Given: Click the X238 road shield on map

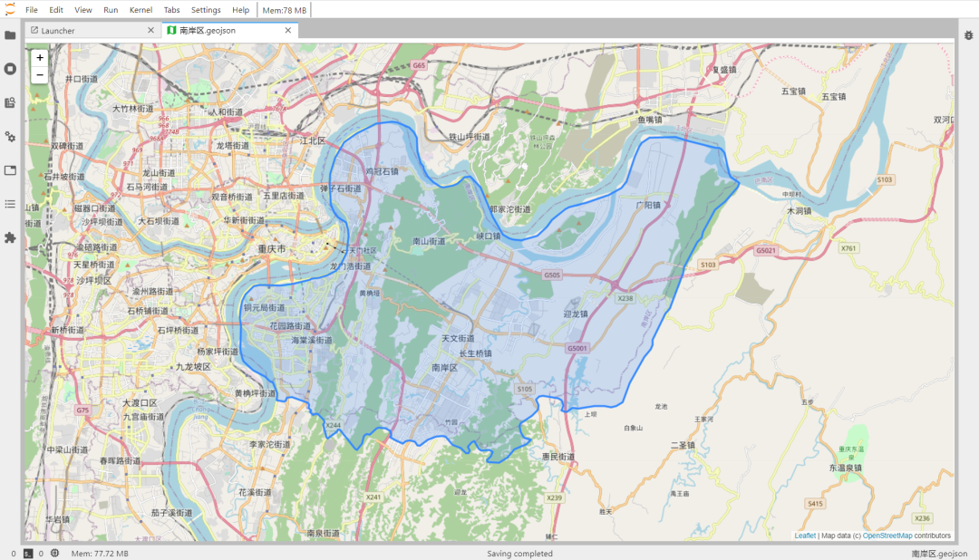Looking at the screenshot, I should [625, 298].
